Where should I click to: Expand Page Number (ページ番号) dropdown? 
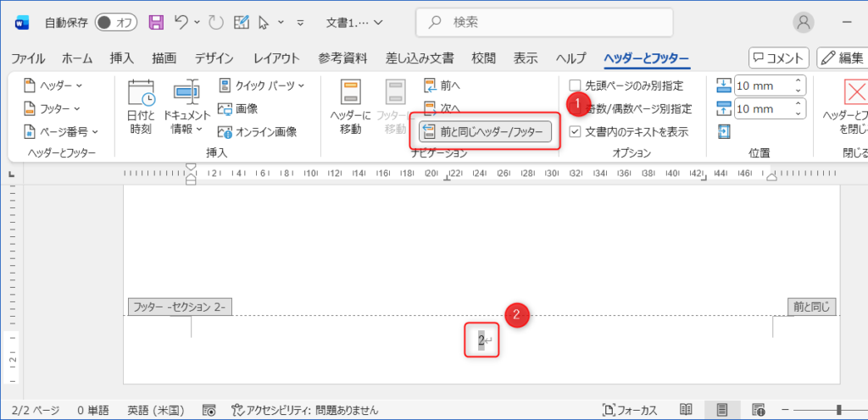[60, 131]
